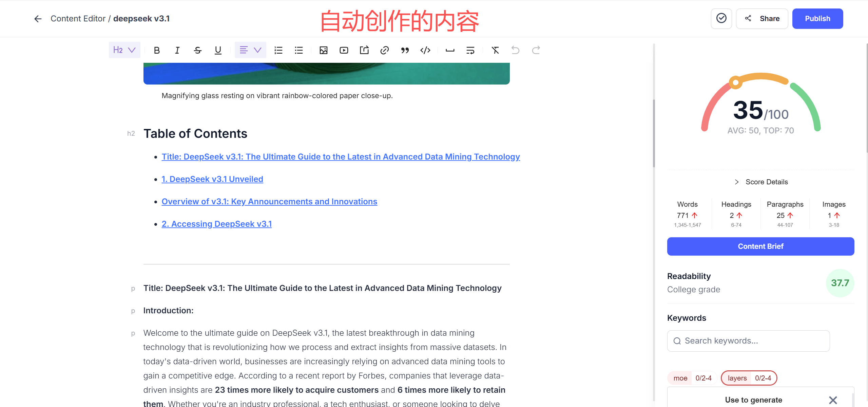Click the Share option
868x407 pixels.
pos(762,18)
